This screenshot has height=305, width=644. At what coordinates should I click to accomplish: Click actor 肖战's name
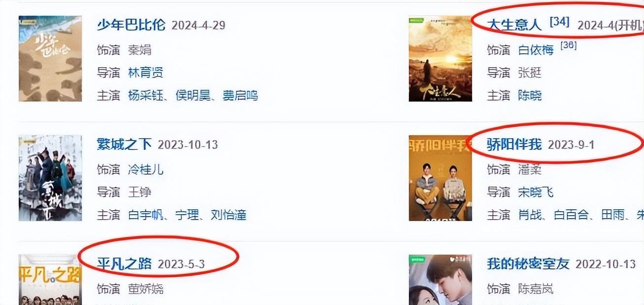coord(529,215)
